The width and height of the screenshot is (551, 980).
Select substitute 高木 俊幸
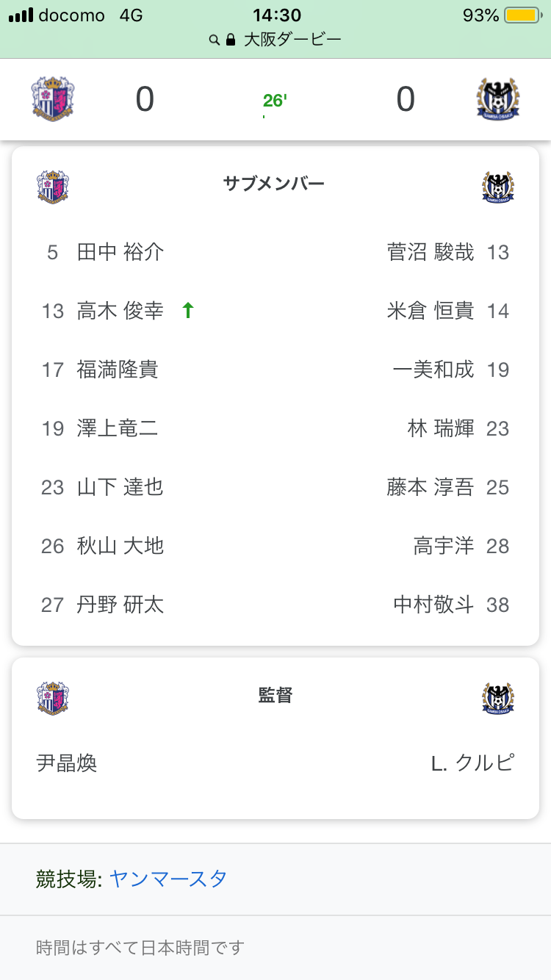(x=120, y=311)
